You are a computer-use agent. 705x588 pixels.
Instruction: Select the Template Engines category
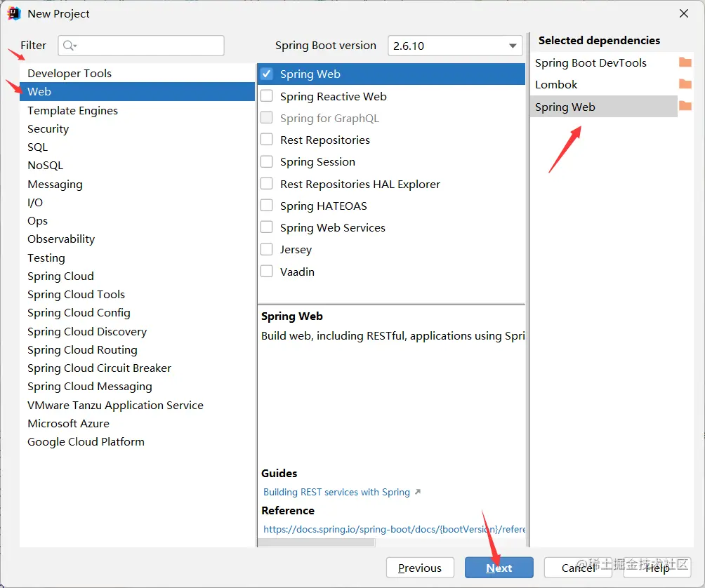pos(137,110)
